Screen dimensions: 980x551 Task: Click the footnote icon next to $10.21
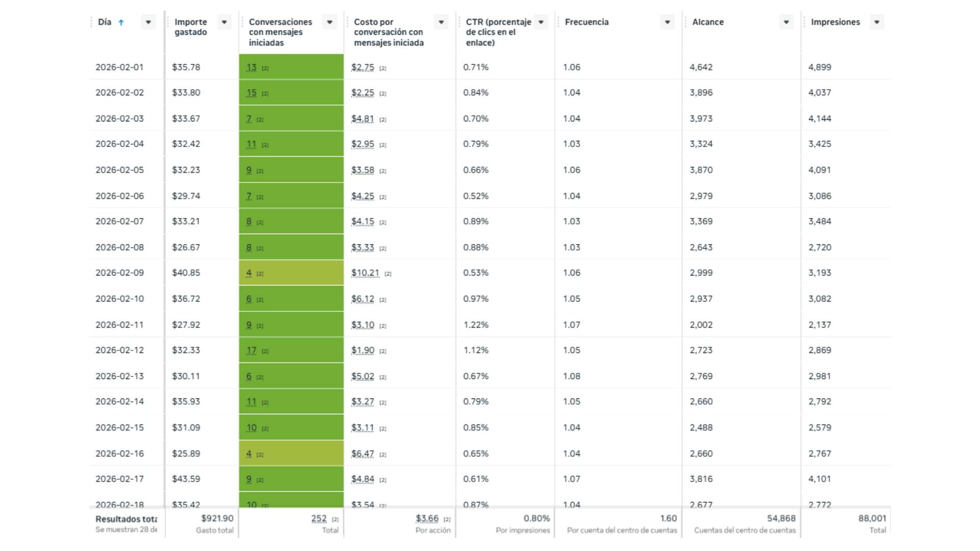388,274
